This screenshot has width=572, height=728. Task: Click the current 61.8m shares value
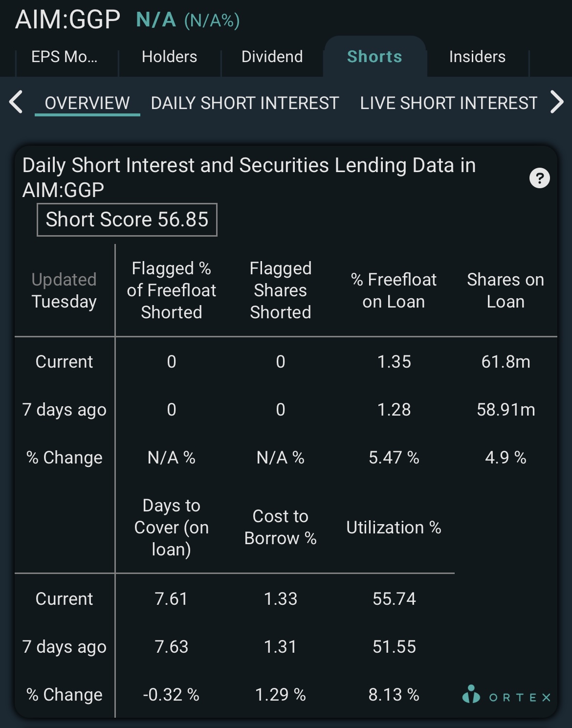click(x=506, y=362)
